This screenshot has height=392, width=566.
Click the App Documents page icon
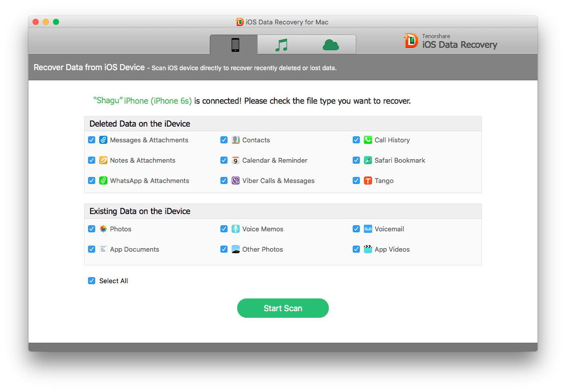103,249
